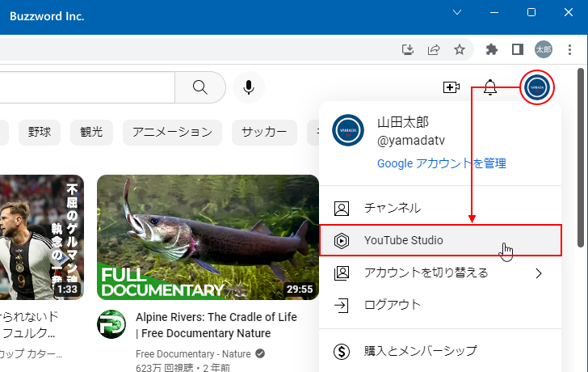Viewport: 588px width, 372px height.
Task: Open the Alpine Rivers video title
Action: pyautogui.click(x=216, y=325)
